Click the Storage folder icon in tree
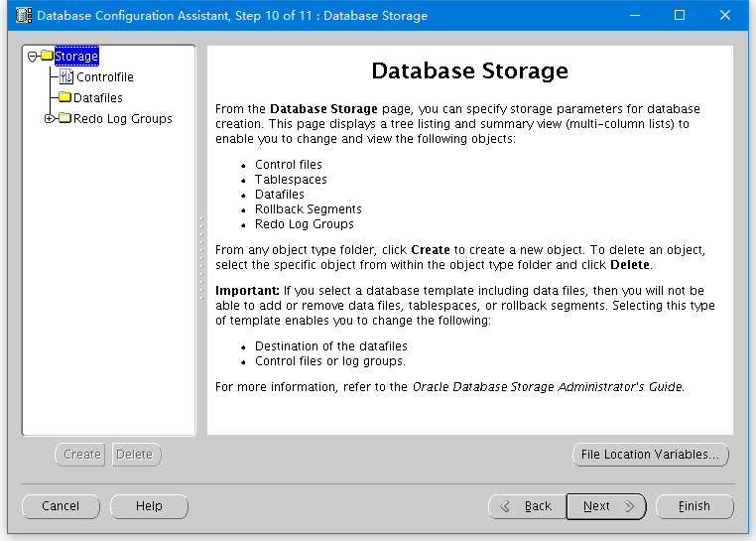The height and width of the screenshot is (541, 756). 47,55
